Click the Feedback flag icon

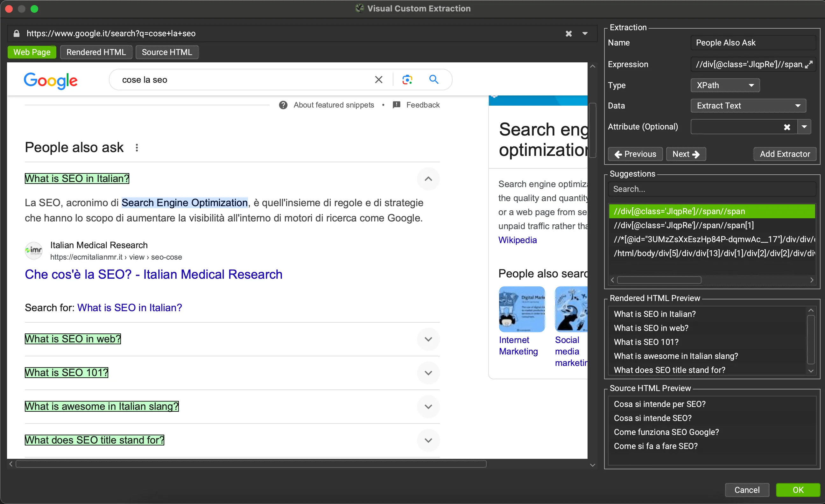tap(397, 105)
